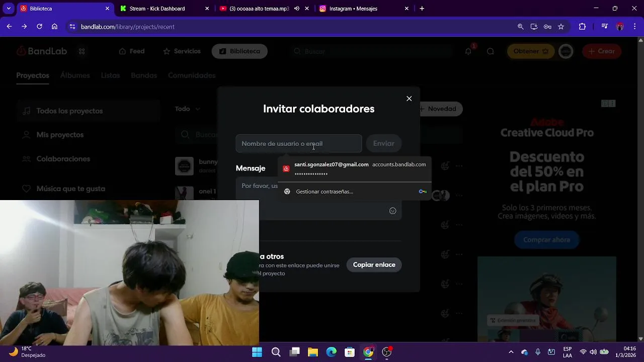The height and width of the screenshot is (362, 644).
Task: Open the emoji picker in the message box
Action: tap(393, 211)
